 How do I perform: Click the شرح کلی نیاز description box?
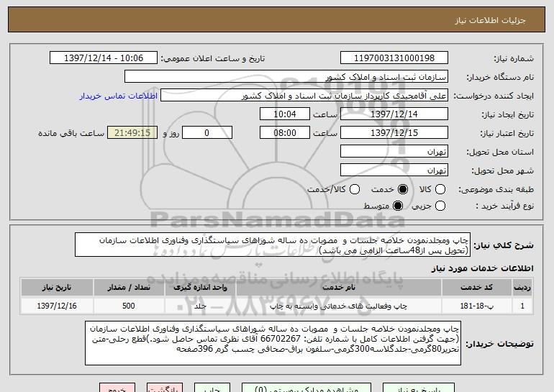273,245
